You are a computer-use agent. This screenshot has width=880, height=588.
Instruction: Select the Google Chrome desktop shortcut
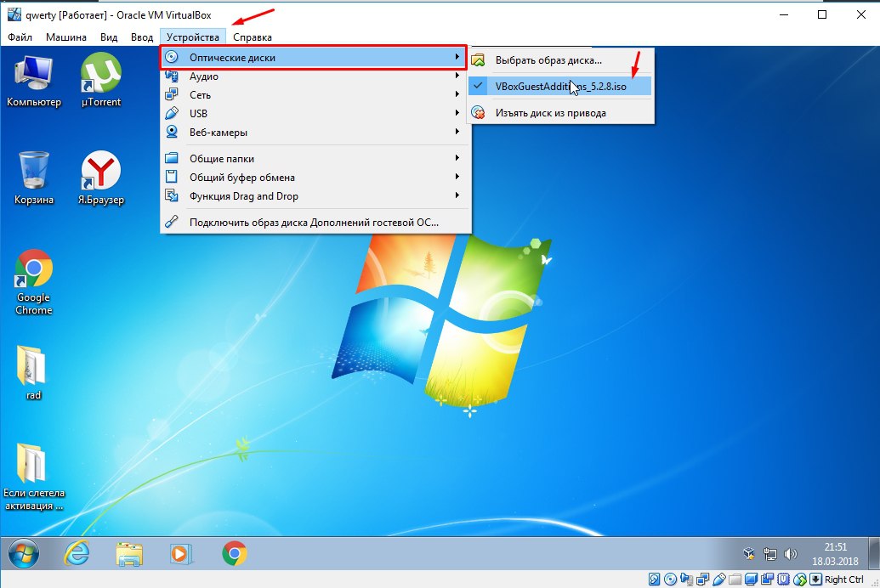pyautogui.click(x=34, y=282)
